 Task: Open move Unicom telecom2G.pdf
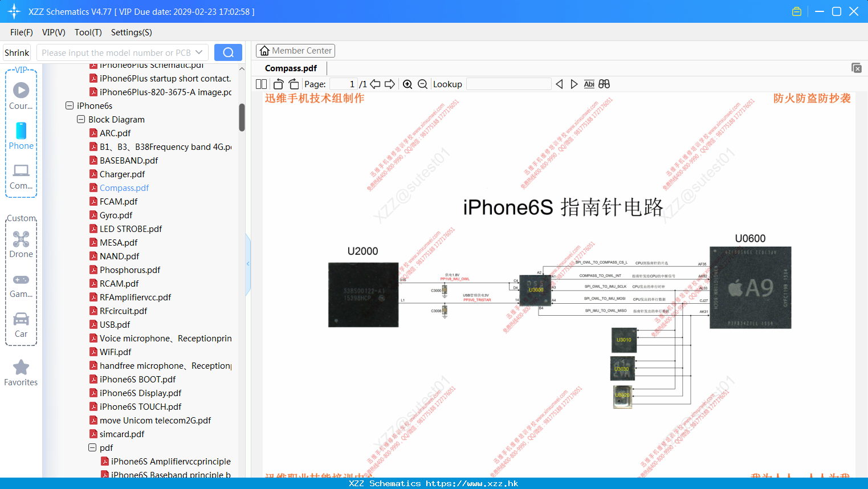point(155,420)
